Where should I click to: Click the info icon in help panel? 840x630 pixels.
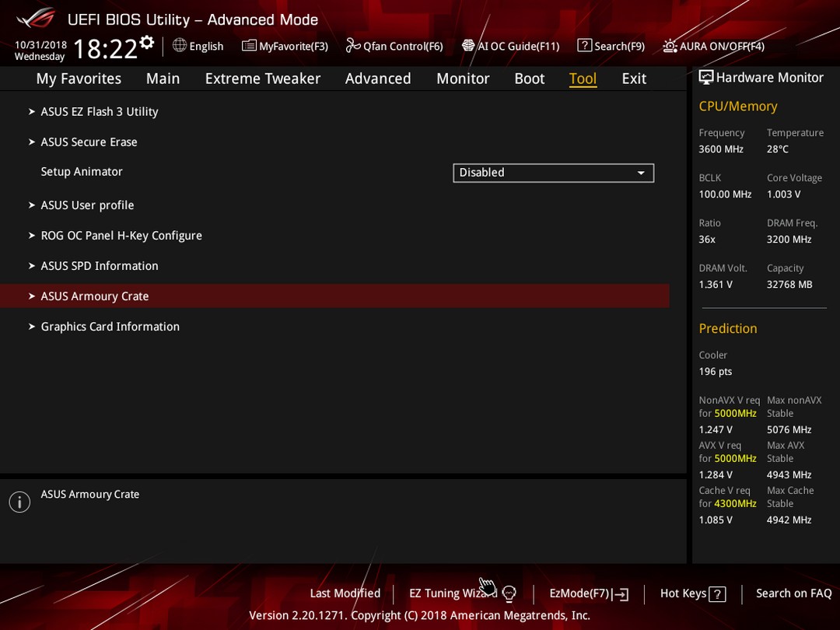[x=19, y=502]
